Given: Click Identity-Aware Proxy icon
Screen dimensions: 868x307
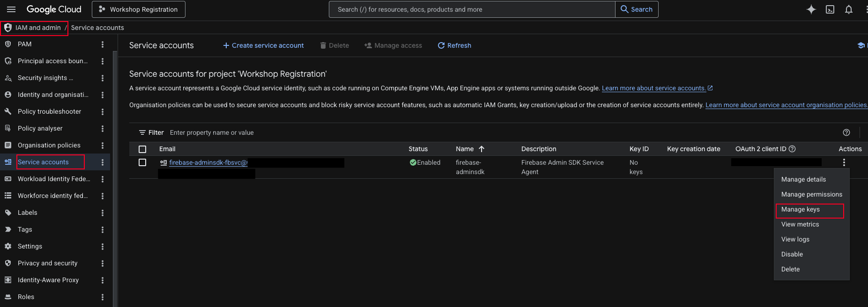Looking at the screenshot, I should tap(8, 280).
